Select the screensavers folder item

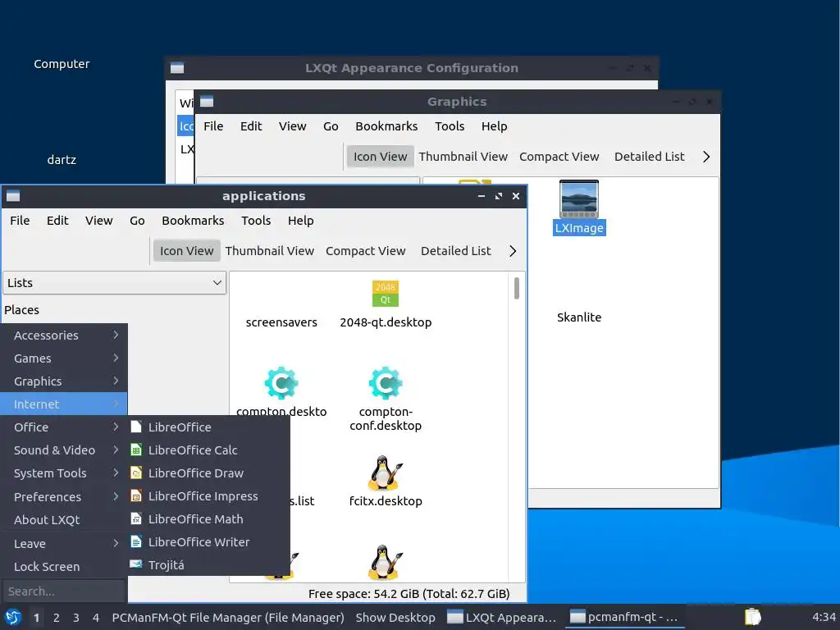pos(281,322)
